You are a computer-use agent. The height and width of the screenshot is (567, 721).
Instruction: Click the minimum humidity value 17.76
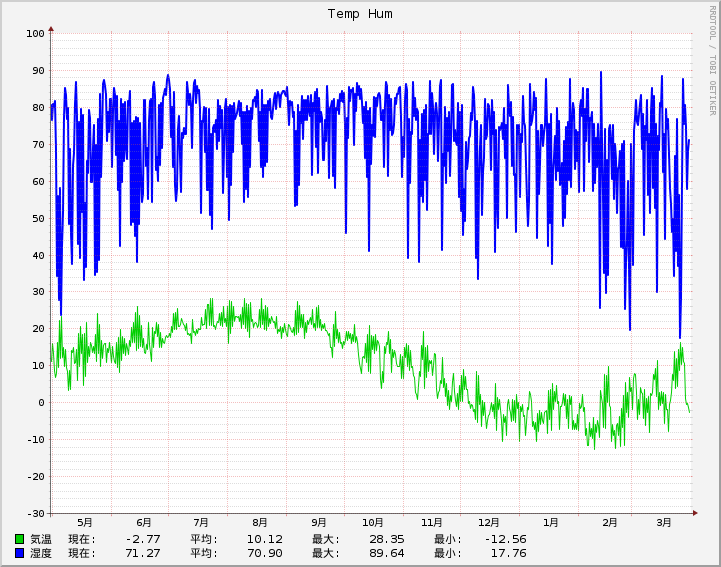pyautogui.click(x=509, y=553)
